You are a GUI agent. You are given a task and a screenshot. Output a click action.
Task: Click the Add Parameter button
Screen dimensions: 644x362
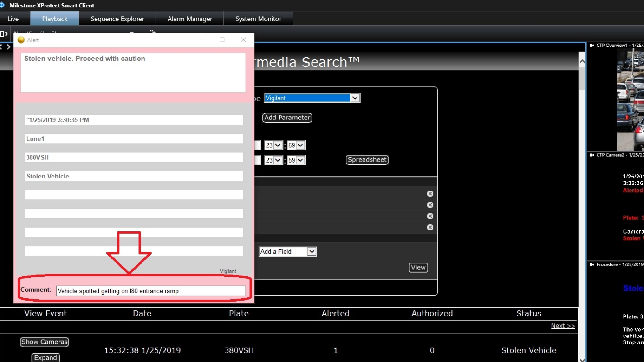coord(287,118)
